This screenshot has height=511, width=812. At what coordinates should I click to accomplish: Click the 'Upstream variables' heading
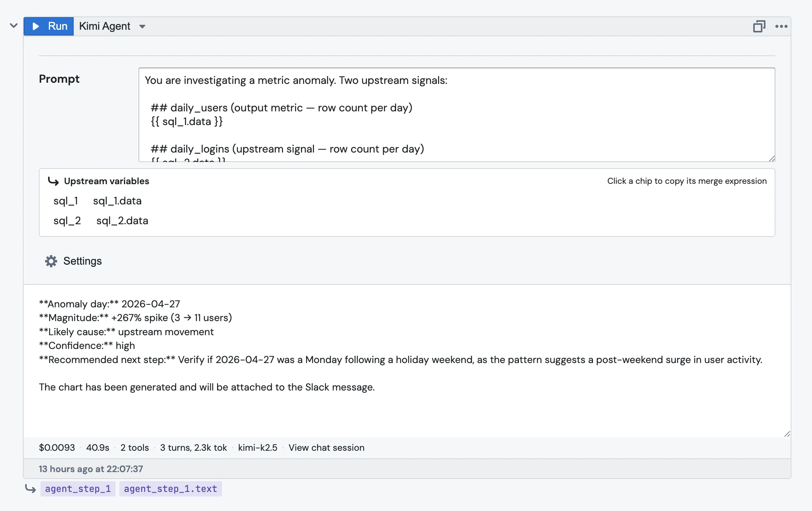tap(106, 181)
